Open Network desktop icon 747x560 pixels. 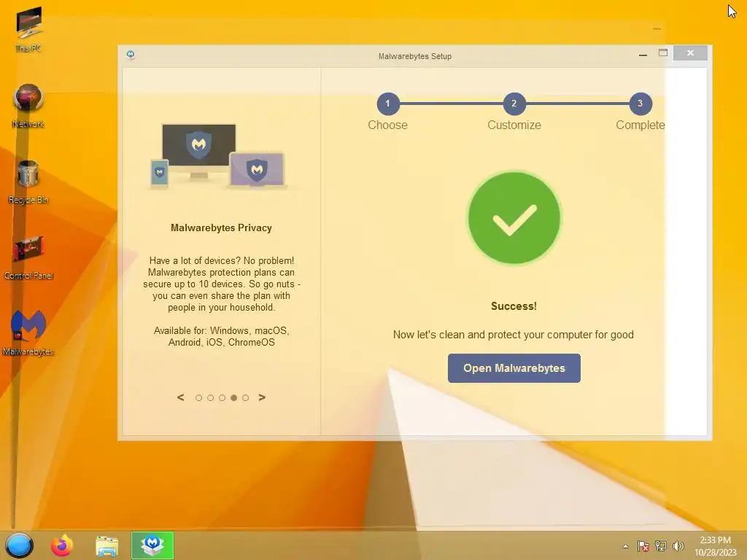click(28, 106)
